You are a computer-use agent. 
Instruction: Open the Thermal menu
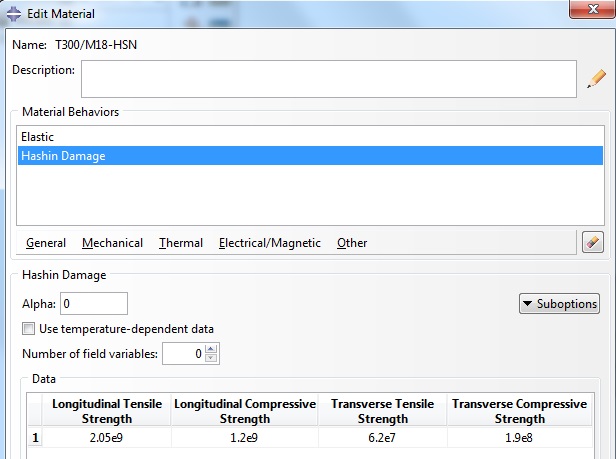[x=181, y=243]
